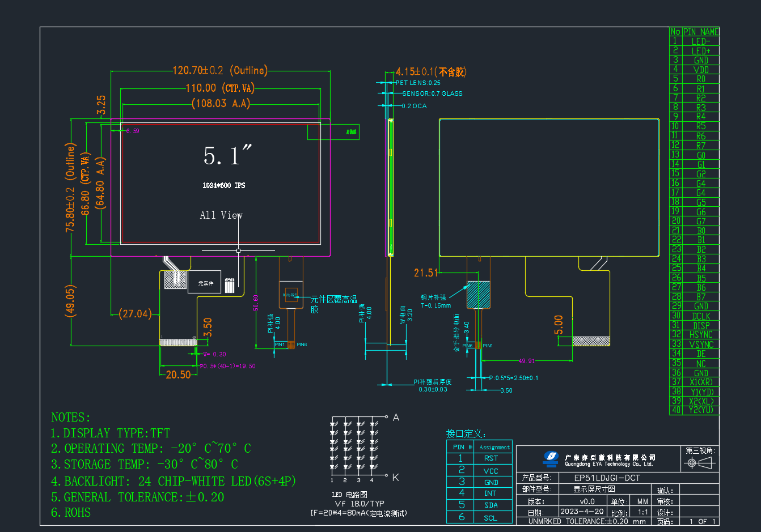The height and width of the screenshot is (532, 761).
Task: Select the P:0.5*5=2.50±0.1 pitch note
Action: tap(514, 378)
